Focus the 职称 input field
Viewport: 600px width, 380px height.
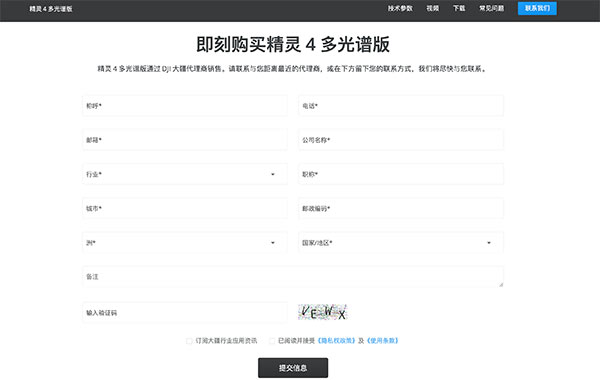coord(401,174)
